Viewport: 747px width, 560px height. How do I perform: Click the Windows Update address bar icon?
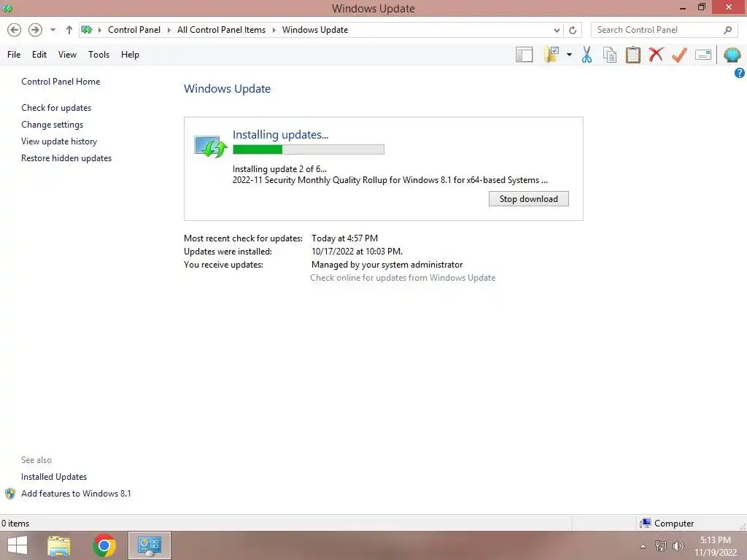pyautogui.click(x=87, y=30)
